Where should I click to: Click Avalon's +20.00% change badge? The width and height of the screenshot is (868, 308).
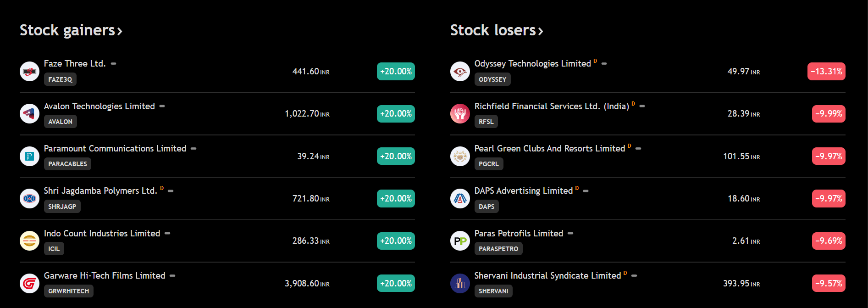(x=396, y=113)
